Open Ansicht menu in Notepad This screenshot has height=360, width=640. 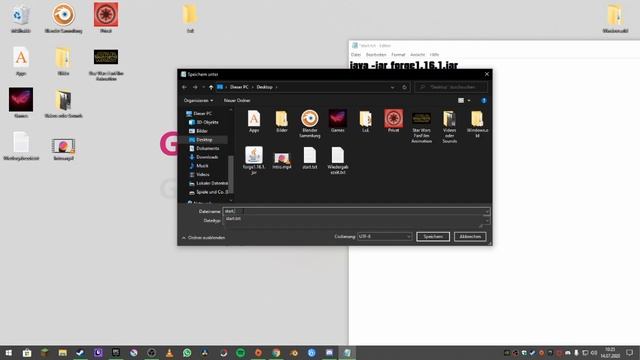pyautogui.click(x=418, y=55)
